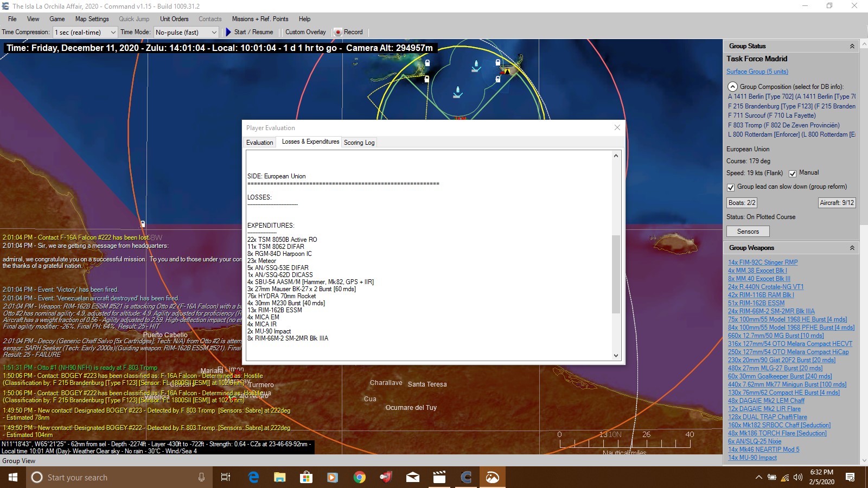Click the Custom Overlay button
Viewport: 868px width, 488px height.
tap(305, 32)
